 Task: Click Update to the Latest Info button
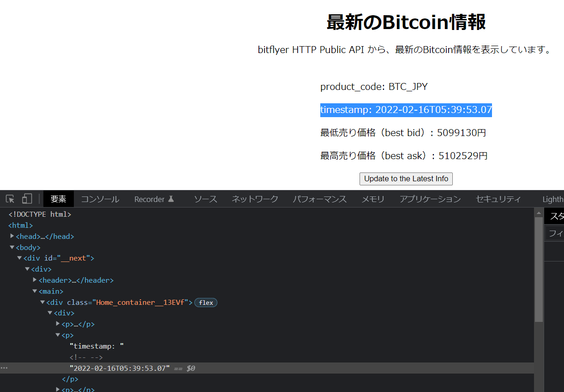406,179
